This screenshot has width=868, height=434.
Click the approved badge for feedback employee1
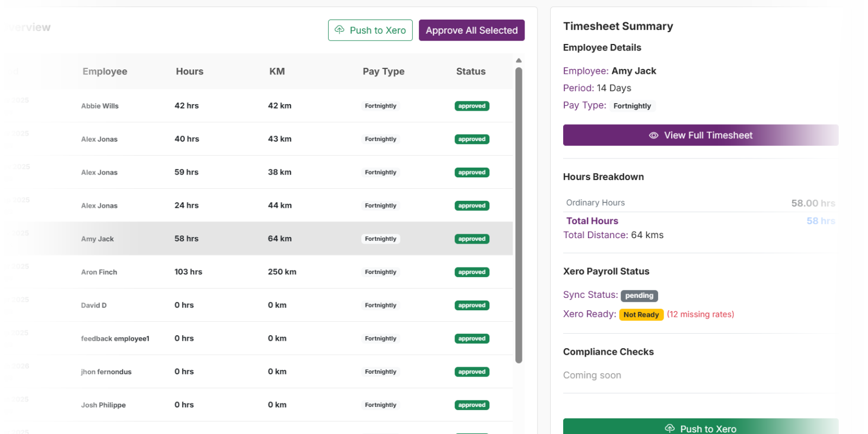pyautogui.click(x=472, y=339)
